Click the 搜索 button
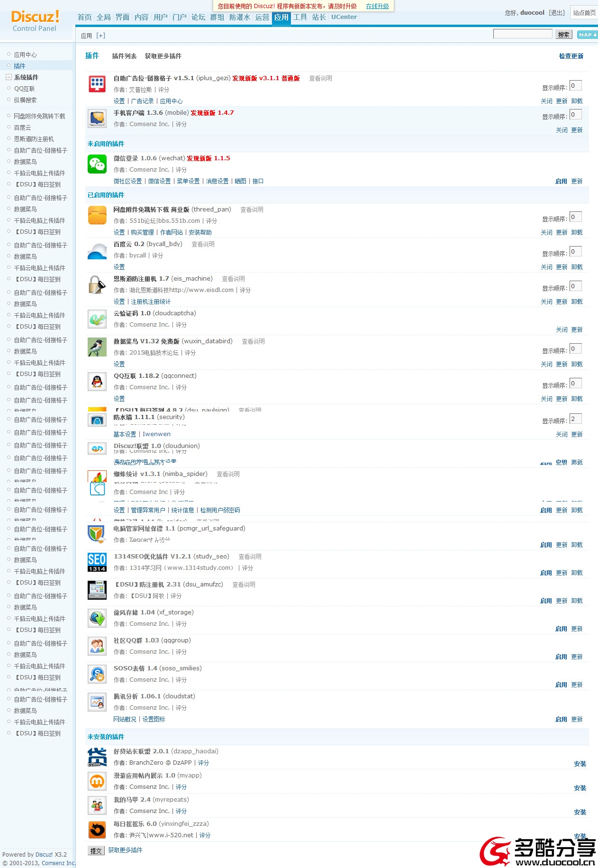Image resolution: width=598 pixels, height=868 pixels. 564,35
